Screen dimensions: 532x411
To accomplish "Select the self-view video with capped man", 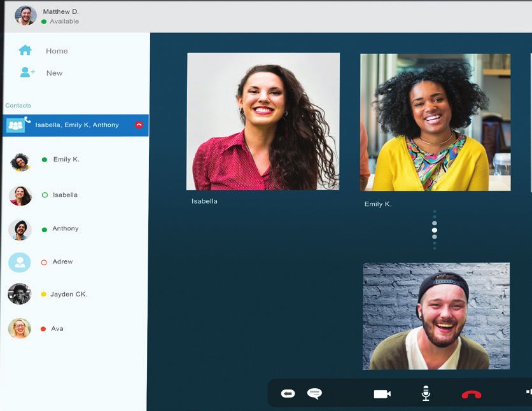I will click(436, 316).
